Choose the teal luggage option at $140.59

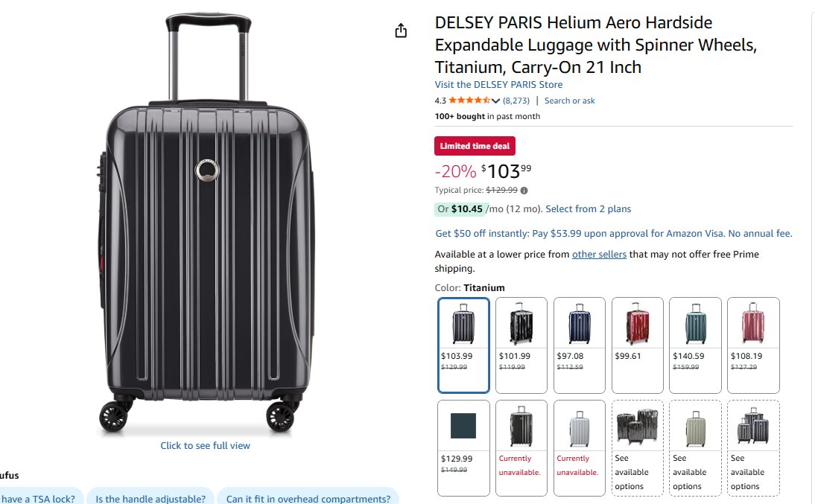[x=695, y=345]
